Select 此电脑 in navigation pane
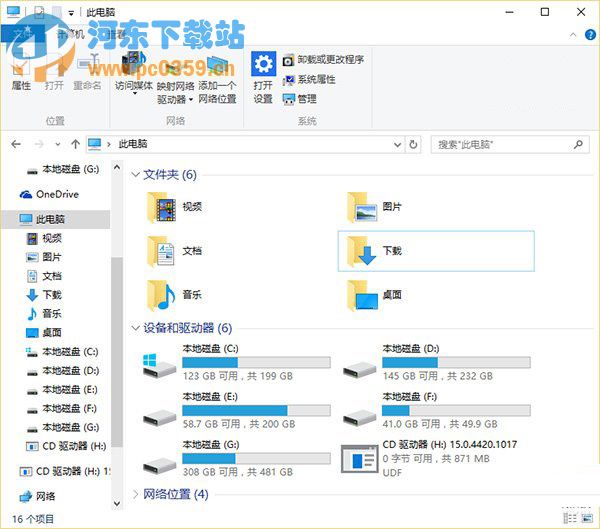The image size is (600, 529). [56, 219]
